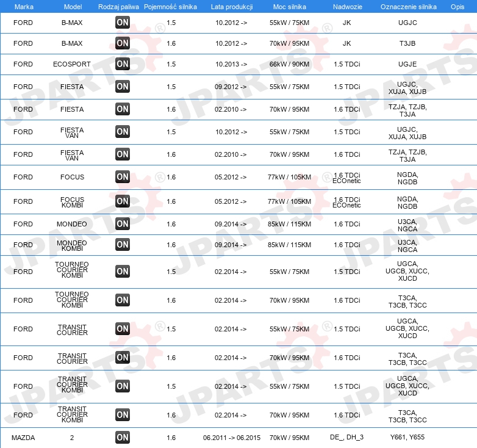This screenshot has width=477, height=448.
Task: Click ON icon in TRANSIT COURIER 1.5 row
Action: (x=123, y=329)
